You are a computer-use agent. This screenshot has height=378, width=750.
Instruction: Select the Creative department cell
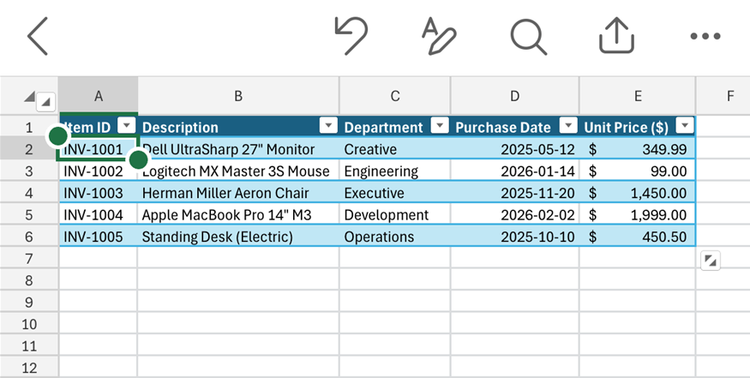pyautogui.click(x=395, y=149)
